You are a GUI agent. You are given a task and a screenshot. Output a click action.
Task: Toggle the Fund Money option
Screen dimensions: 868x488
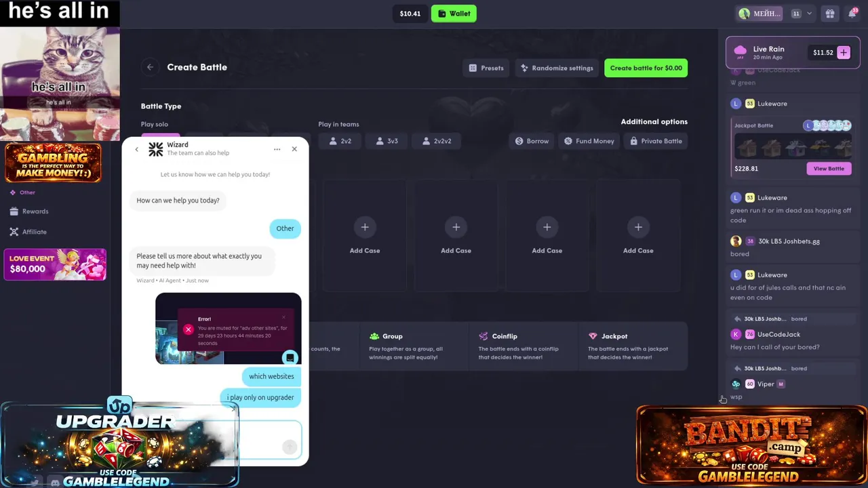(589, 141)
